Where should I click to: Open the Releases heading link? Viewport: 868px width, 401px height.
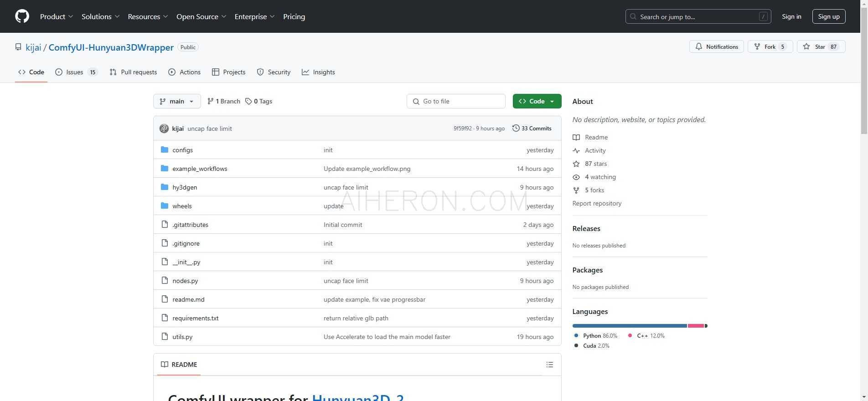586,229
